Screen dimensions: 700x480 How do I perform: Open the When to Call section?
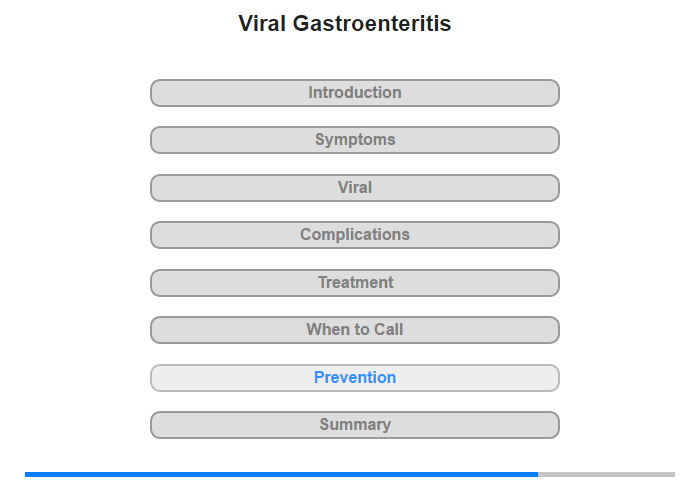[354, 330]
